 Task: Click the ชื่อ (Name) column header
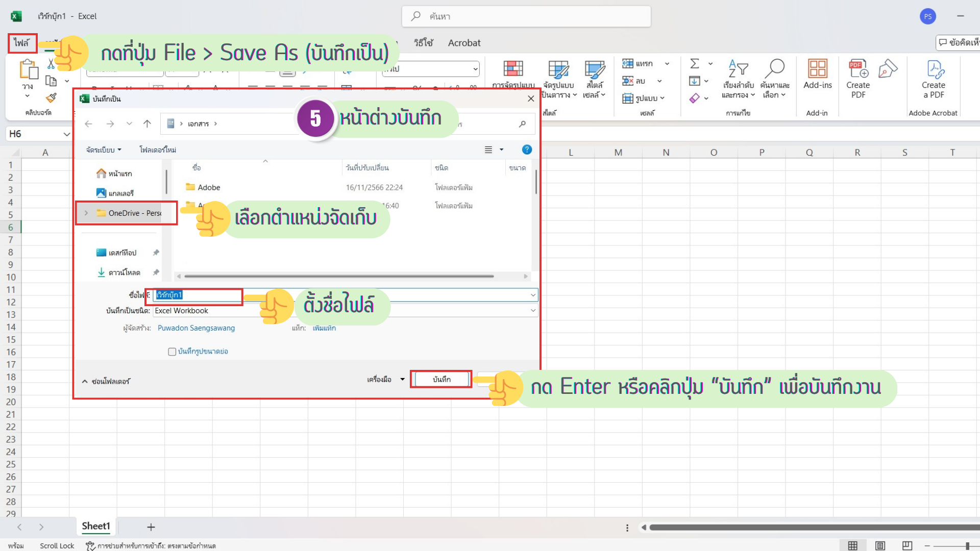197,168
